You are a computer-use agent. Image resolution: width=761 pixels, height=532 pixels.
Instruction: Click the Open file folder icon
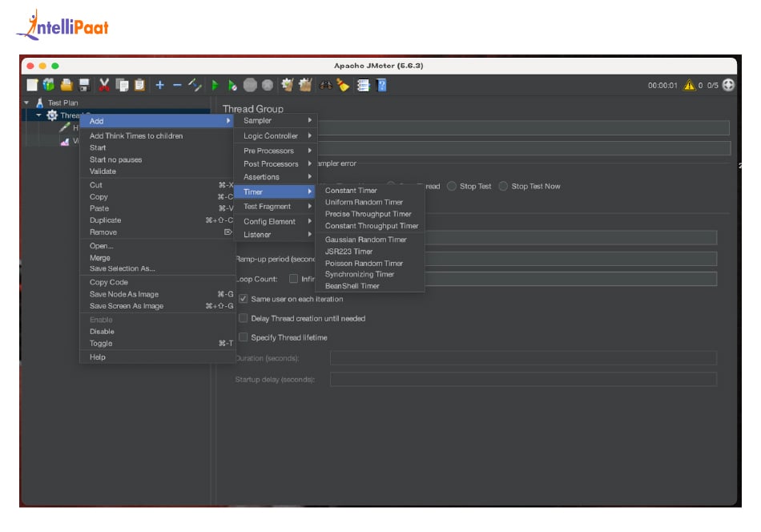66,85
